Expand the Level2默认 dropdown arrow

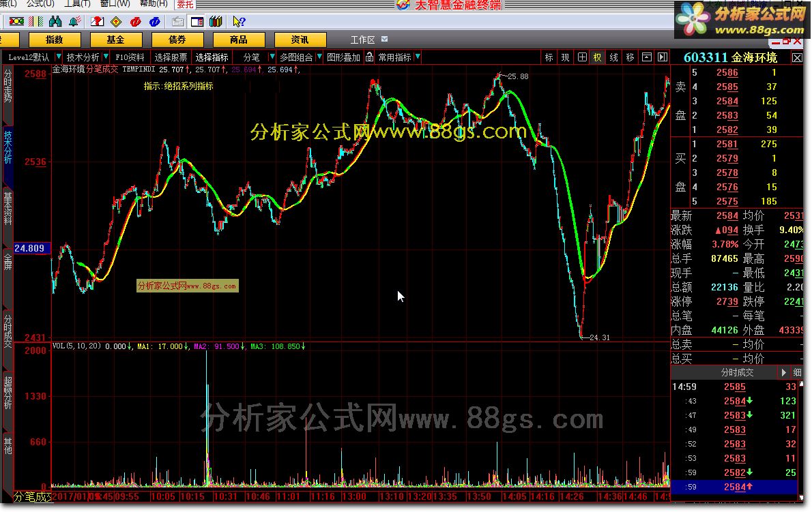click(59, 57)
